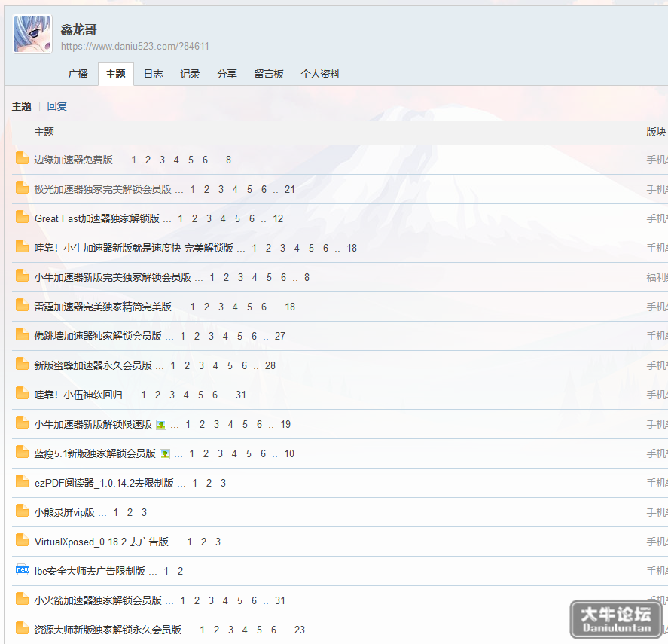This screenshot has height=644, width=668.
Task: Click image attachment icon on 小牛加速器新版解锁限速版
Action: (x=161, y=425)
